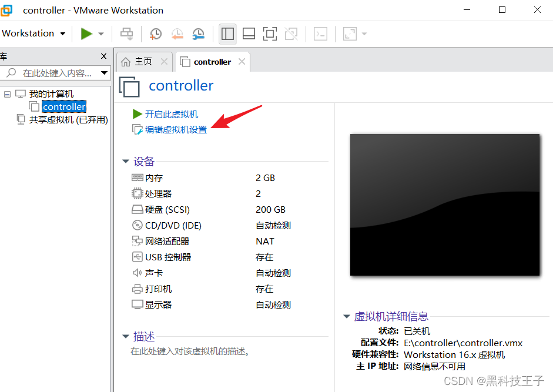Click the virtual machine screen thumbnail

point(445,205)
